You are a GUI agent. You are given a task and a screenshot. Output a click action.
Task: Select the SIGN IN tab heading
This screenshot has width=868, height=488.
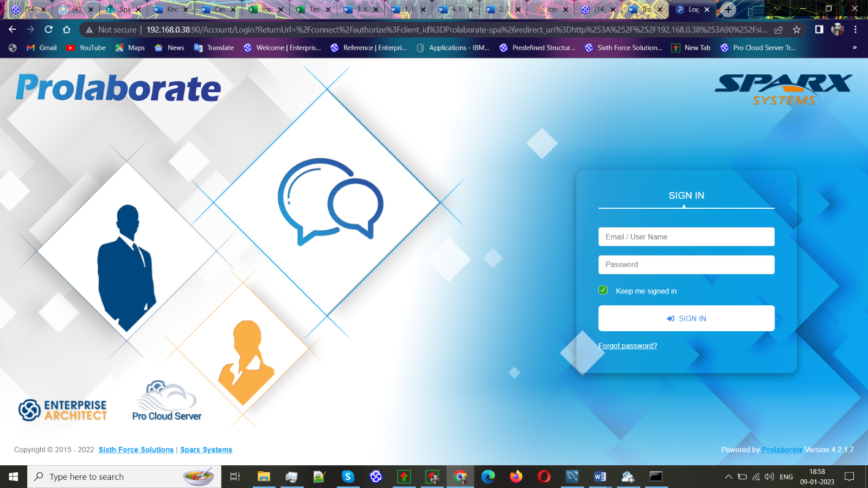click(x=686, y=196)
